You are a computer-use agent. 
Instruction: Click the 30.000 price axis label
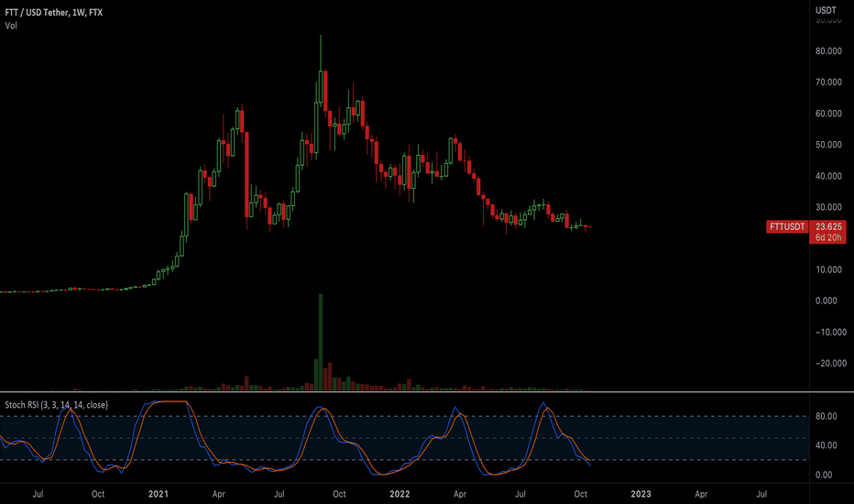[827, 208]
